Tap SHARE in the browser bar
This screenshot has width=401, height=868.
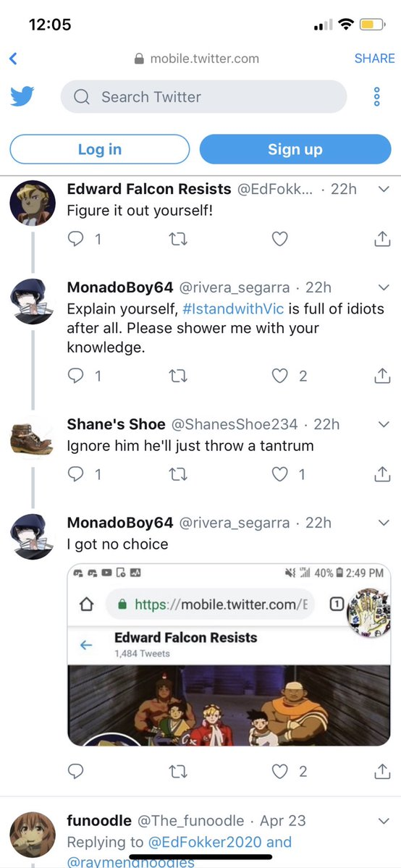[374, 58]
